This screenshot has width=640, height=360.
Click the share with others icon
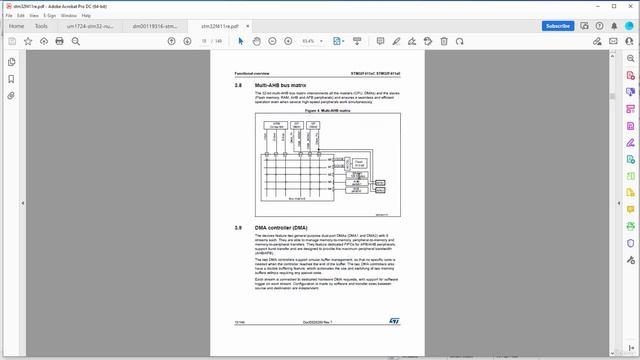(x=629, y=41)
